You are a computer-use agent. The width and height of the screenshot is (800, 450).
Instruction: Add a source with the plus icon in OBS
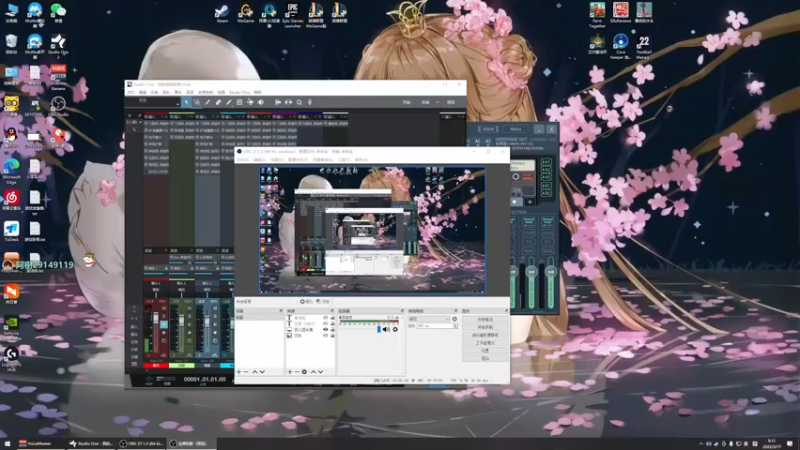pos(290,372)
